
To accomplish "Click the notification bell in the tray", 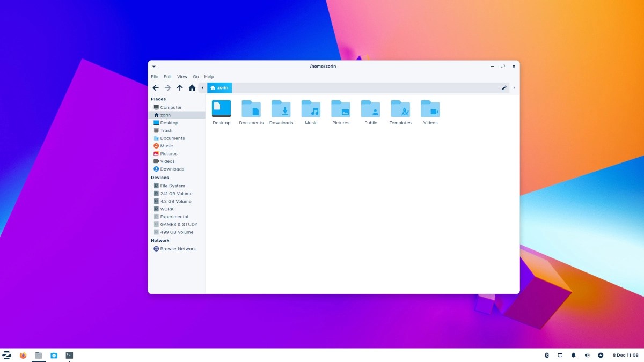I will 574,355.
